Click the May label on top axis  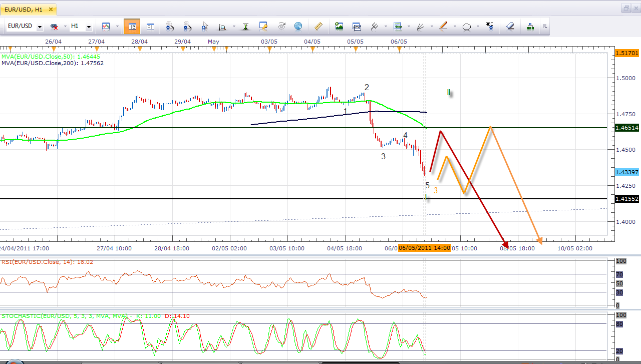coord(213,41)
